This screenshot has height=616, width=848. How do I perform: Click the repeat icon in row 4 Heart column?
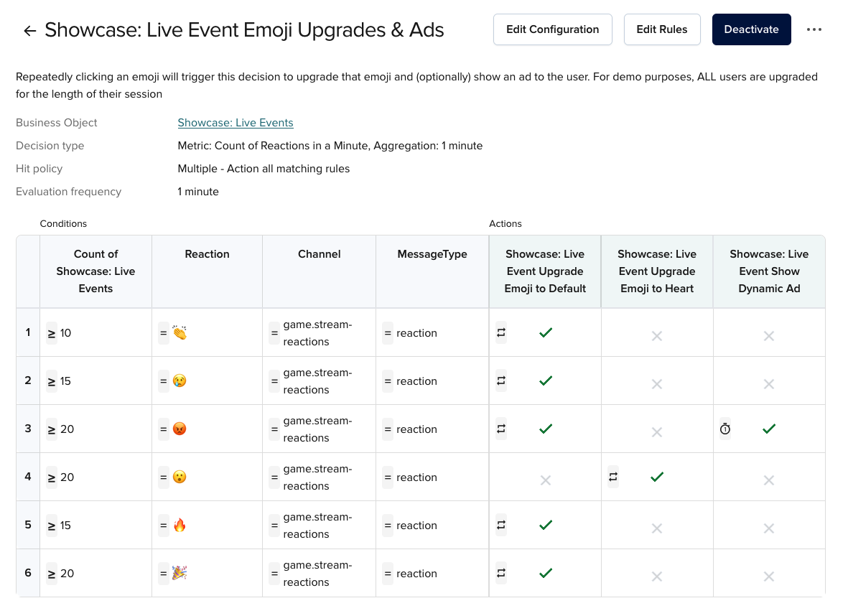pos(613,477)
